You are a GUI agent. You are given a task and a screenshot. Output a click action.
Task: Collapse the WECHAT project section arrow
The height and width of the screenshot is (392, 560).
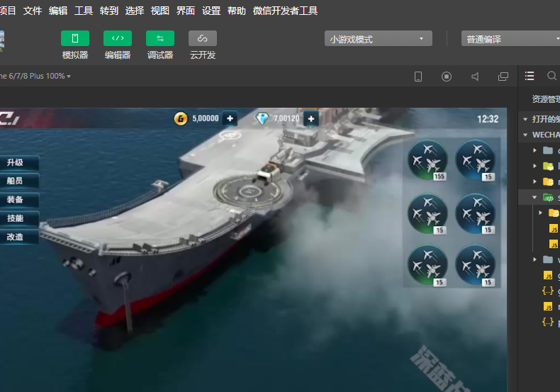pyautogui.click(x=525, y=135)
